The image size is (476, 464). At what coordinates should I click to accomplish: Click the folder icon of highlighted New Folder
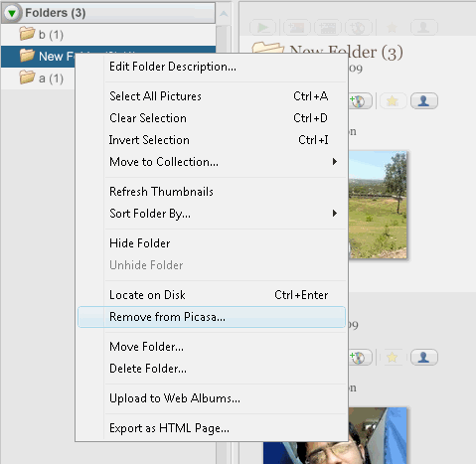click(x=27, y=56)
